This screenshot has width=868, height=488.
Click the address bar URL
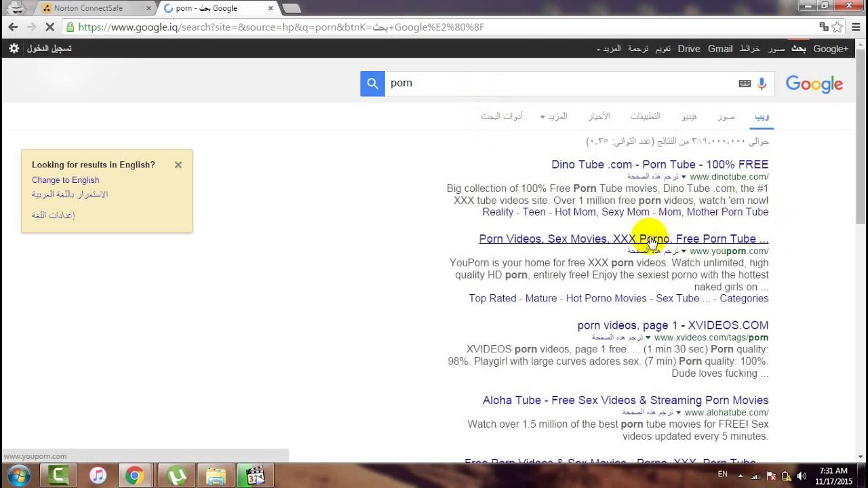[281, 28]
